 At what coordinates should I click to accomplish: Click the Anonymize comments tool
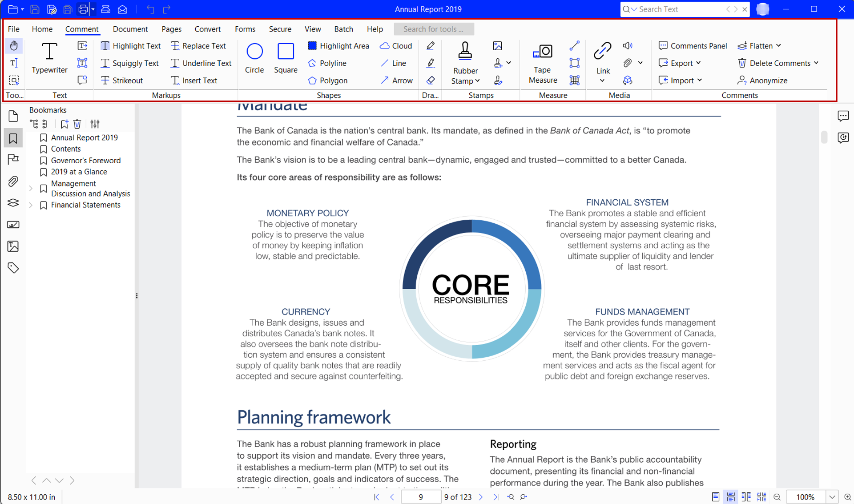[762, 81]
